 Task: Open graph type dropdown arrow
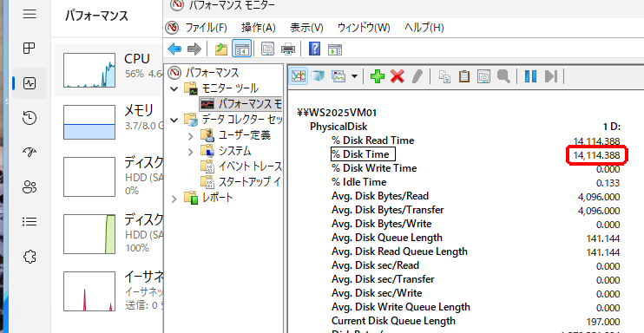tap(354, 76)
